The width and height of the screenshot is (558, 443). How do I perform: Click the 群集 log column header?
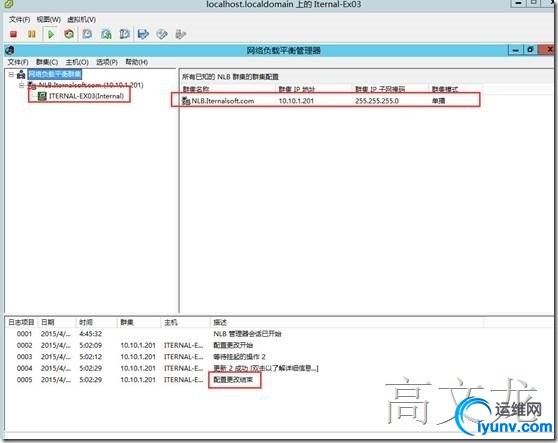127,322
